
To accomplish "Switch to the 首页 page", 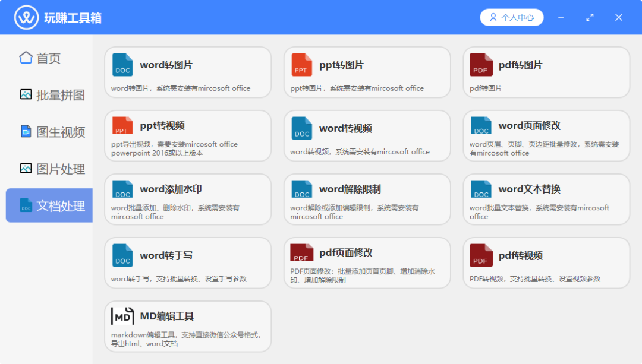I will point(42,58).
